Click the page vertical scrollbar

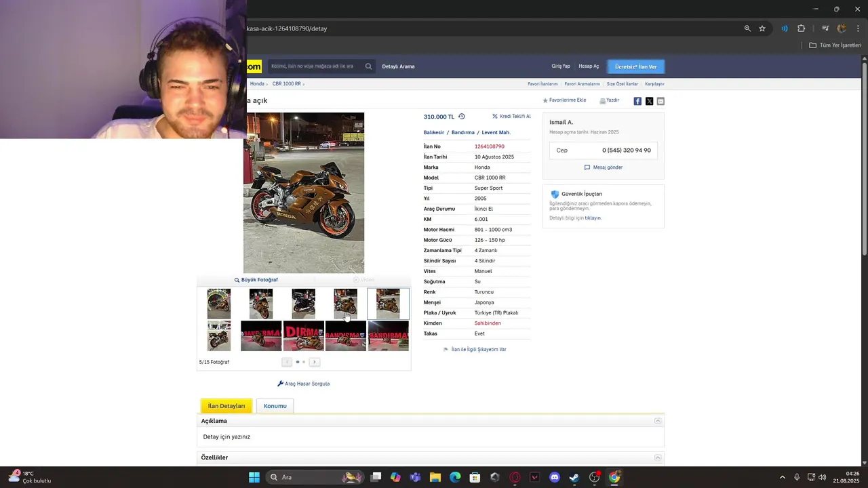(x=865, y=159)
